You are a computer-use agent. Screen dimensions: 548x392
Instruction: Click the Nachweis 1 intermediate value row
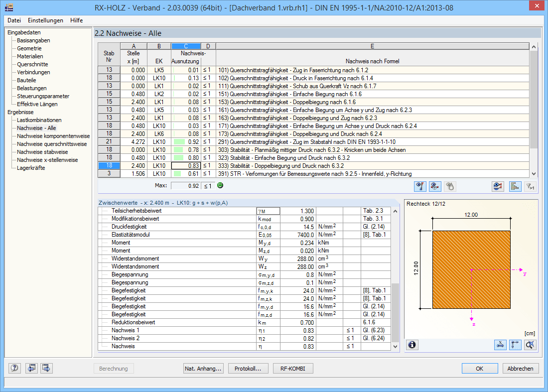[x=244, y=331]
